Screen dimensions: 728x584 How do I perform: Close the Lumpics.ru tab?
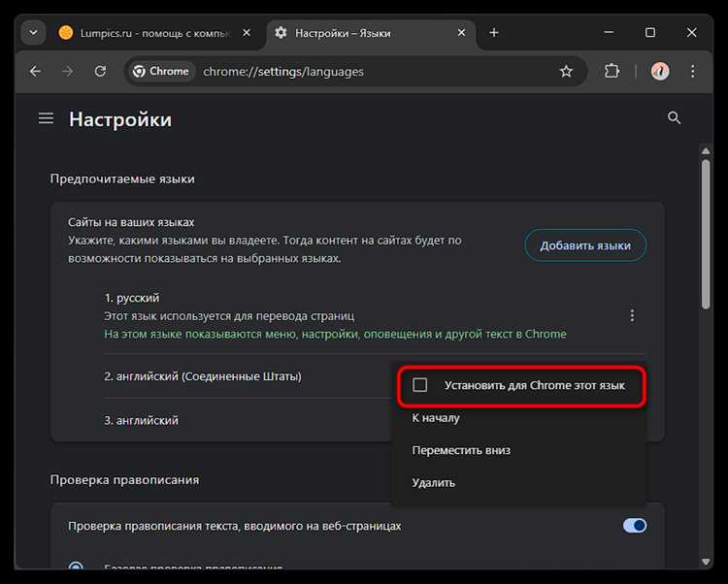click(x=247, y=33)
